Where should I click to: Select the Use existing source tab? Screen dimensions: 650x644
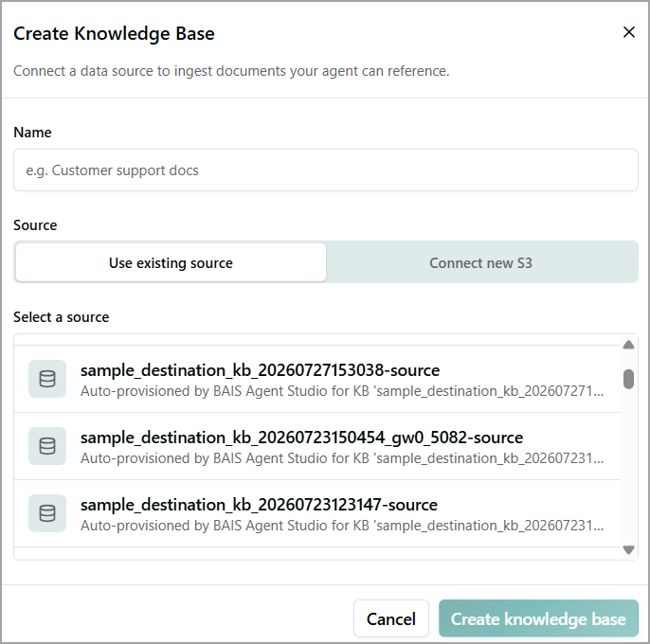171,262
